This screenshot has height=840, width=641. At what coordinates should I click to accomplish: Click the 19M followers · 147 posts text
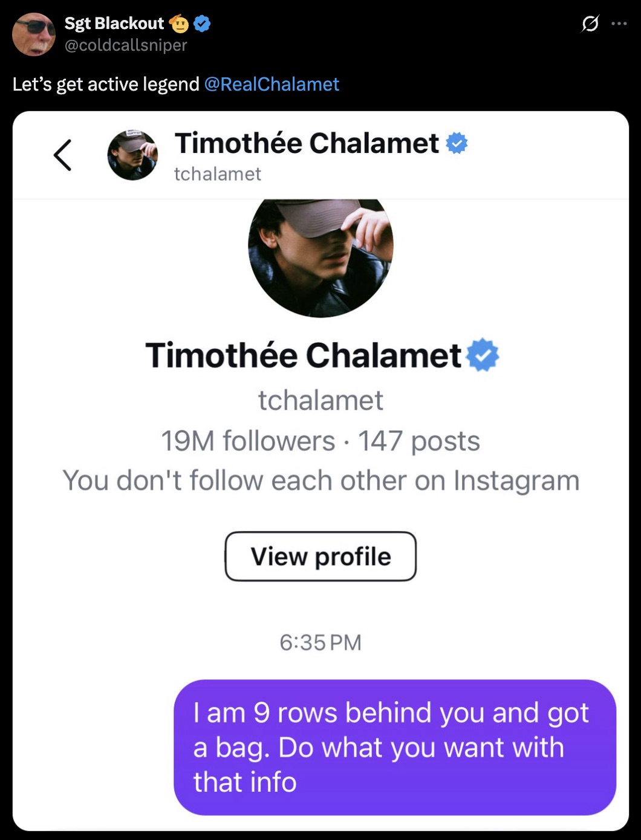[320, 441]
